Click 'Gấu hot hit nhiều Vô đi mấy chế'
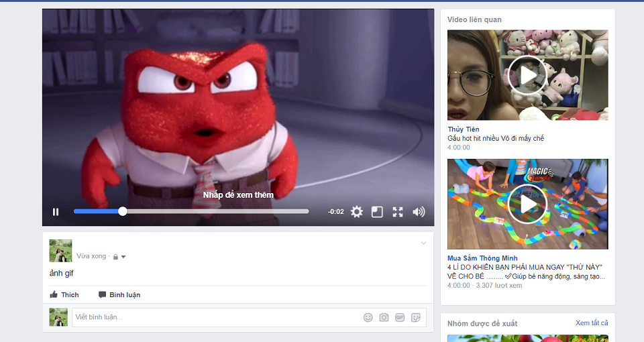 click(x=496, y=138)
